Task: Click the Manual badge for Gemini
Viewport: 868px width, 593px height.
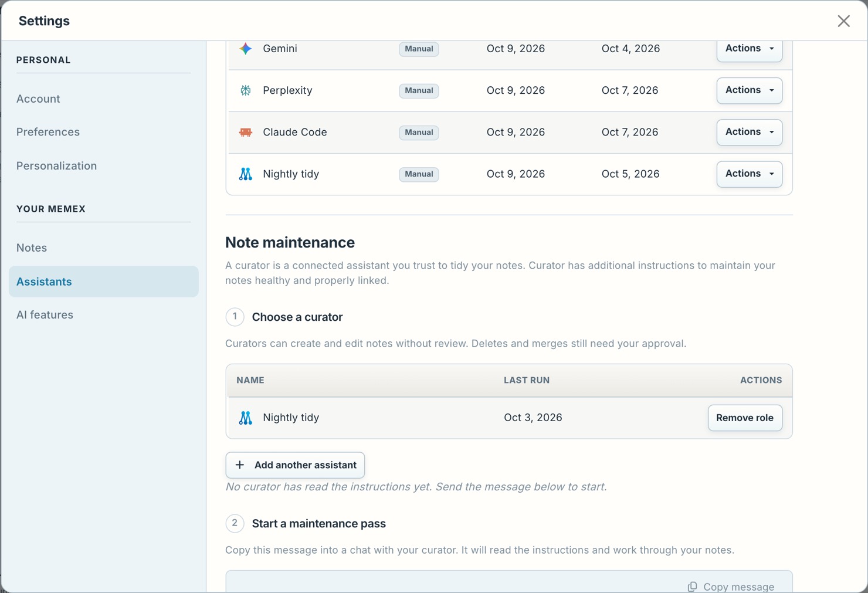Action: tap(419, 49)
